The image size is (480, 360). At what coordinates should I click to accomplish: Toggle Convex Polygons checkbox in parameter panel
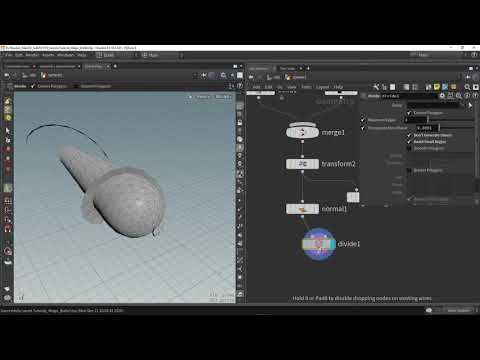409,113
